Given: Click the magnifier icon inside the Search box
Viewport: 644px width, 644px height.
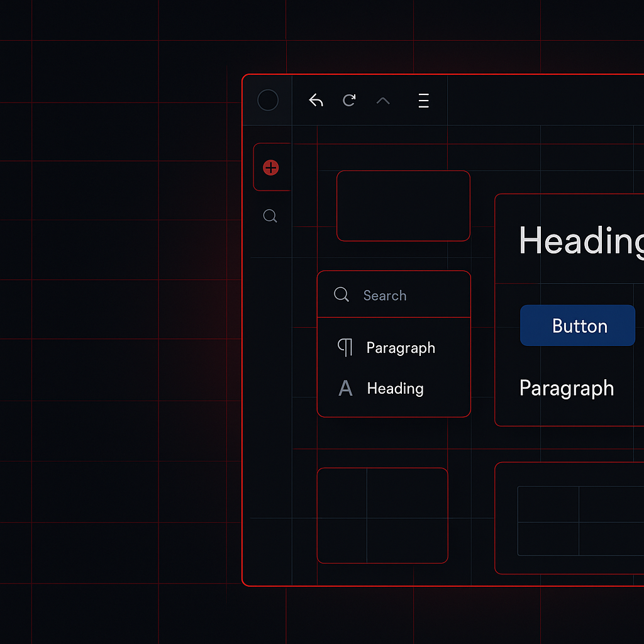Looking at the screenshot, I should 341,294.
